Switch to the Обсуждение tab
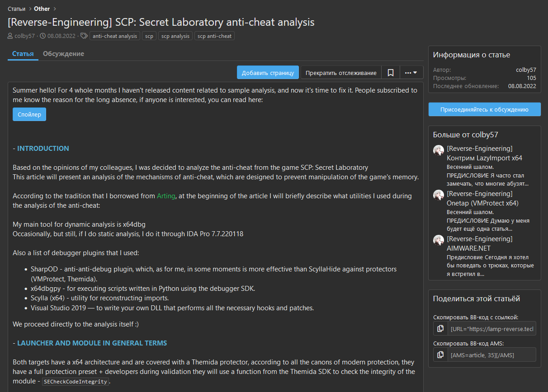Screen dimensions: 548x392 [x=63, y=54]
